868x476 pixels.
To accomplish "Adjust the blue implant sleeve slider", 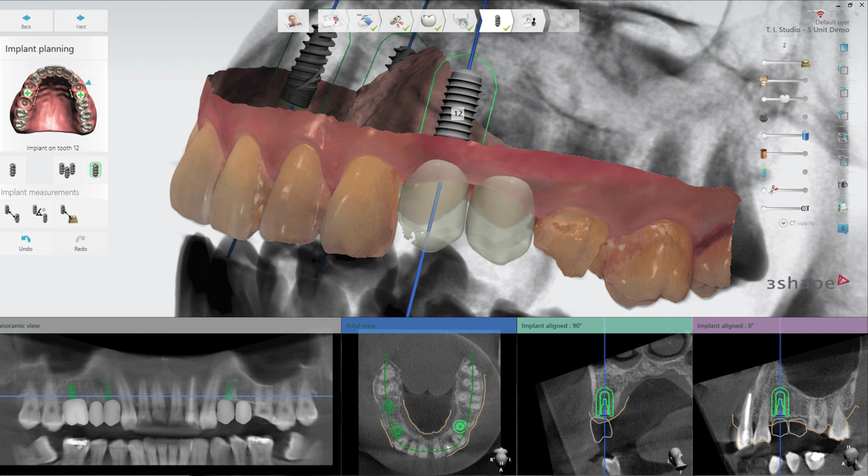I will pos(785,135).
